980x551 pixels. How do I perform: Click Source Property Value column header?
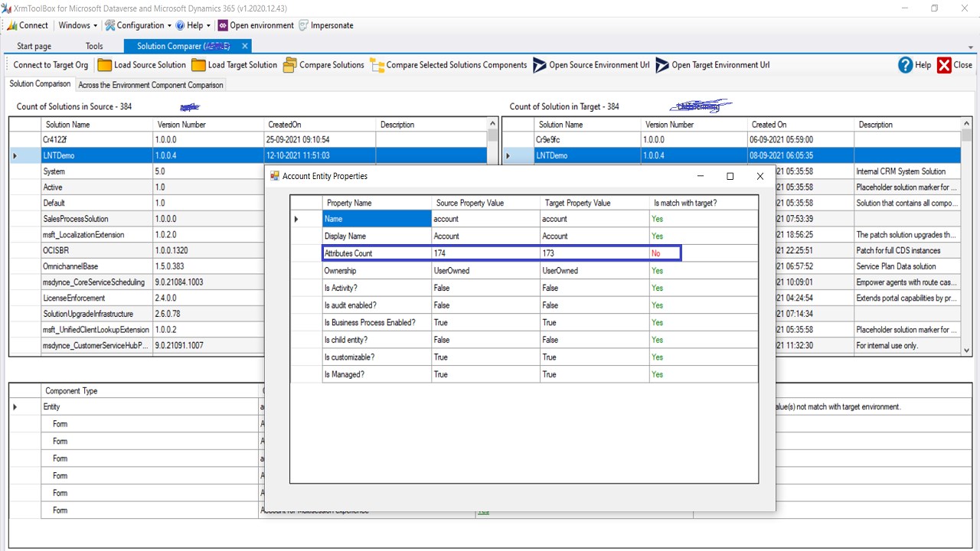pyautogui.click(x=486, y=203)
